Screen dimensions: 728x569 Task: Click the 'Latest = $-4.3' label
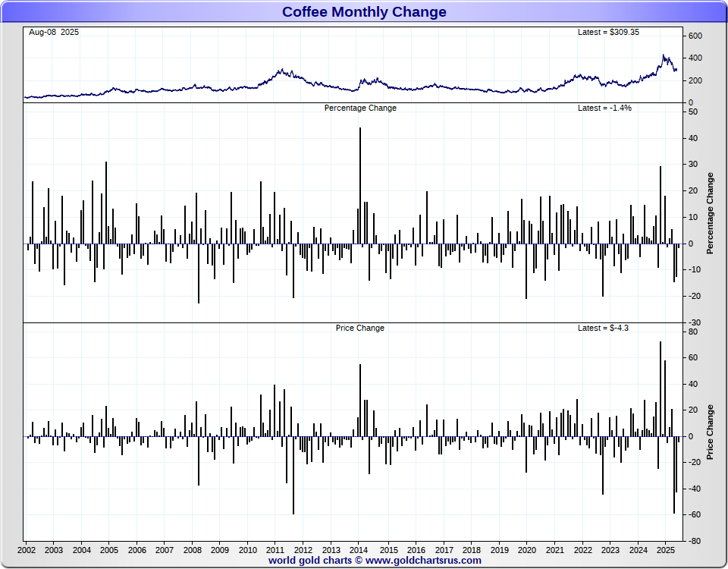point(603,328)
